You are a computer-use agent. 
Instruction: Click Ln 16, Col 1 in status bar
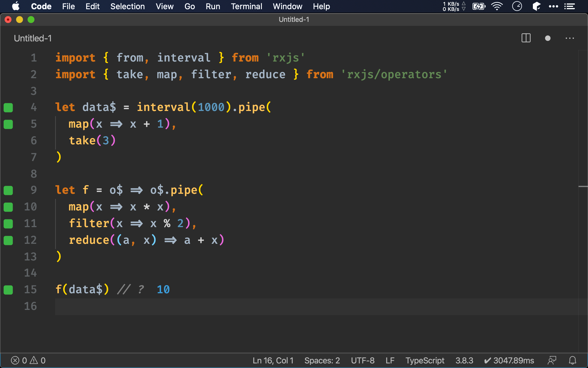coord(273,360)
